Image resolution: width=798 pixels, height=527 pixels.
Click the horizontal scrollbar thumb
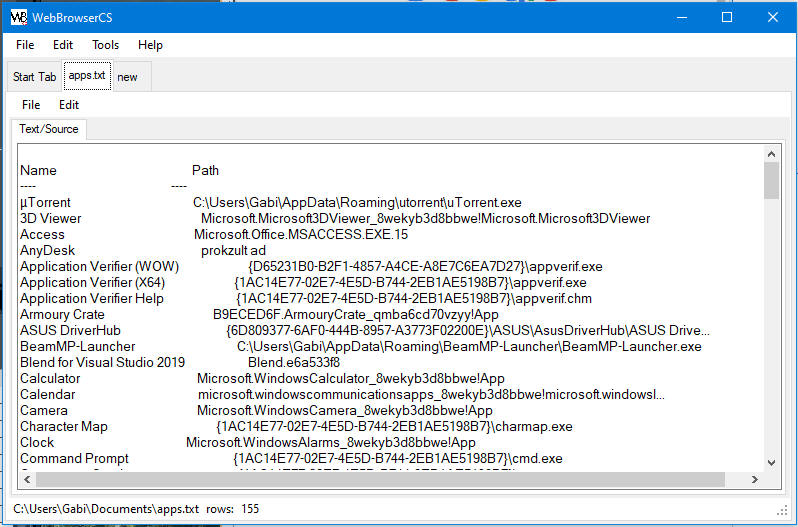point(380,479)
